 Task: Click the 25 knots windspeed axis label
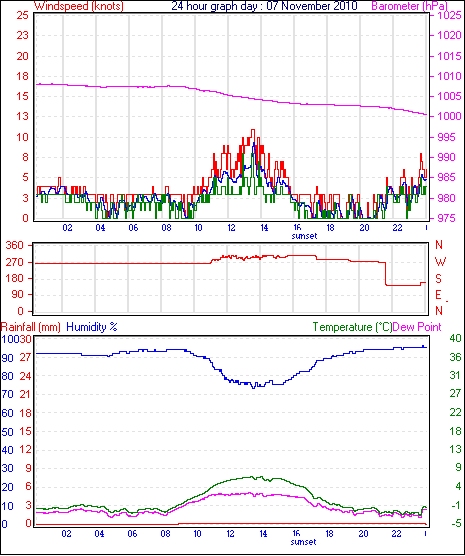22,15
